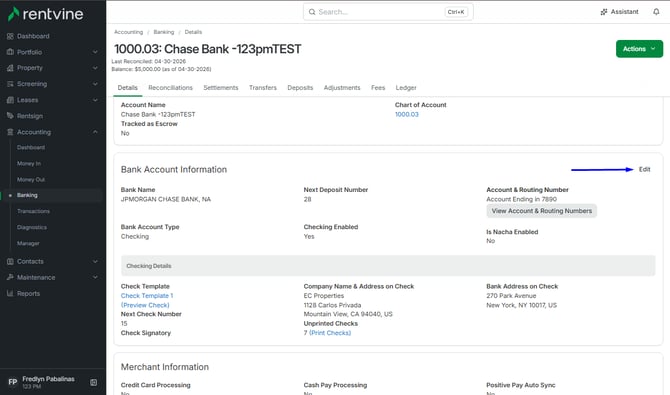Open Money Out submenu item
The width and height of the screenshot is (670, 395).
point(31,180)
